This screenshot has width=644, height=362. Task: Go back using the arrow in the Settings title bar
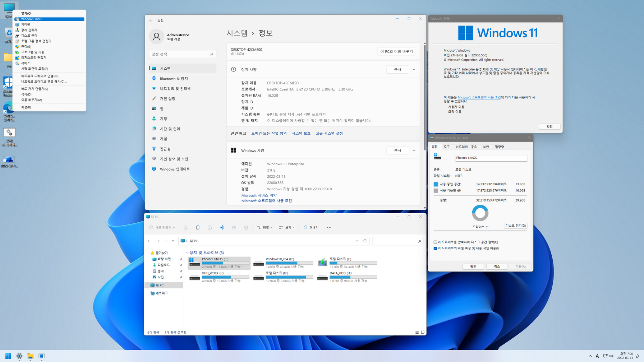click(151, 20)
